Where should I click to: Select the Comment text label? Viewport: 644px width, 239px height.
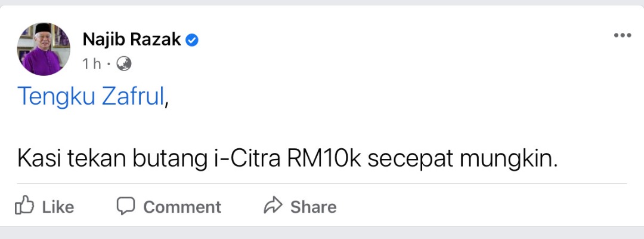coord(182,207)
